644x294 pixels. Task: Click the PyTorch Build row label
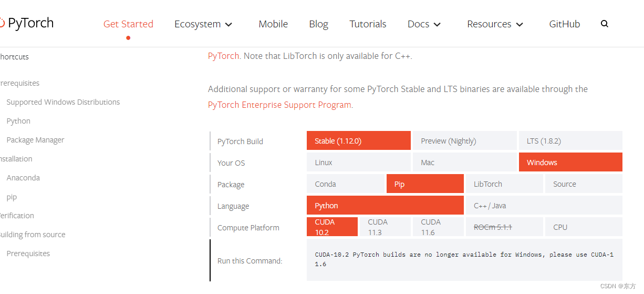[240, 141]
